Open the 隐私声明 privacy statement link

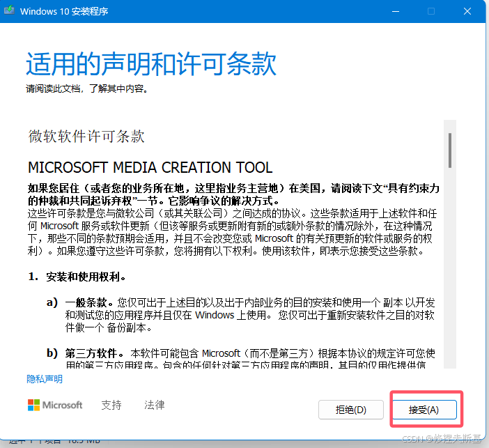point(45,379)
